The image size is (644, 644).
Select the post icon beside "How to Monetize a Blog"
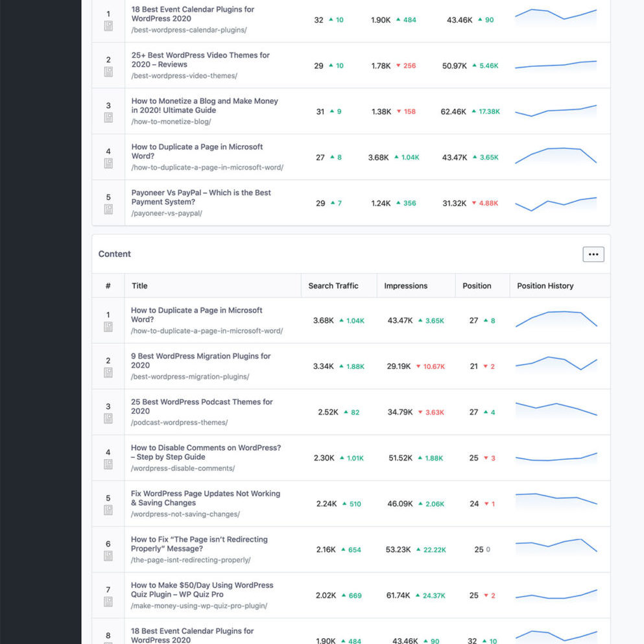click(x=108, y=115)
